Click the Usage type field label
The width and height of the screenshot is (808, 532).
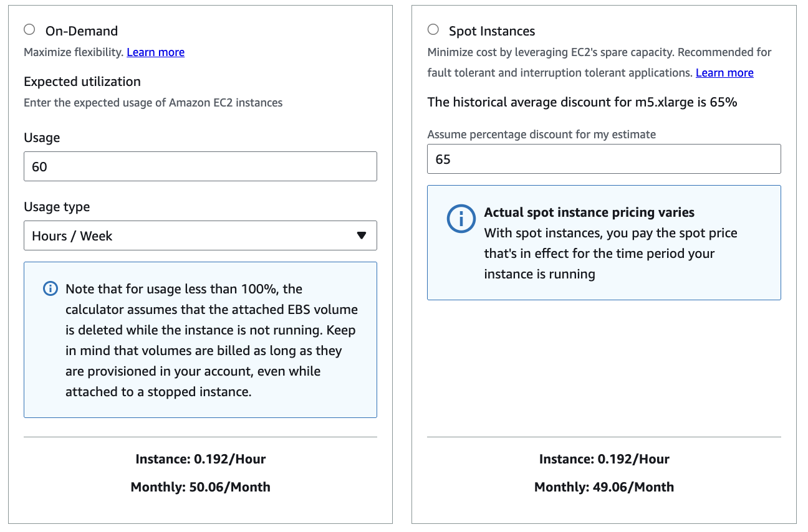57,207
